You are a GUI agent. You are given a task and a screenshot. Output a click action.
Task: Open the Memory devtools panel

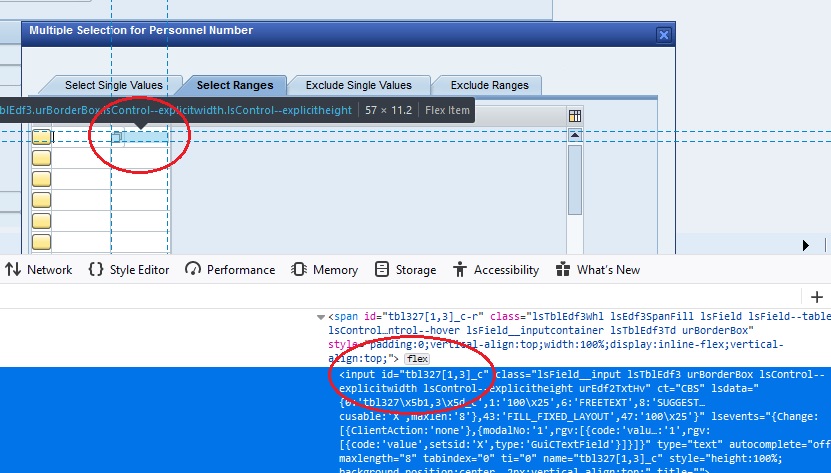[324, 270]
